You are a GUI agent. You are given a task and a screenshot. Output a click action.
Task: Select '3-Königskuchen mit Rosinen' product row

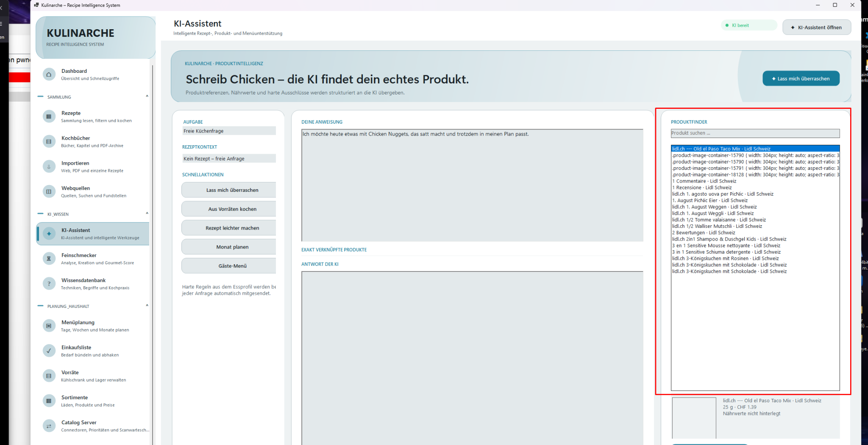point(755,258)
